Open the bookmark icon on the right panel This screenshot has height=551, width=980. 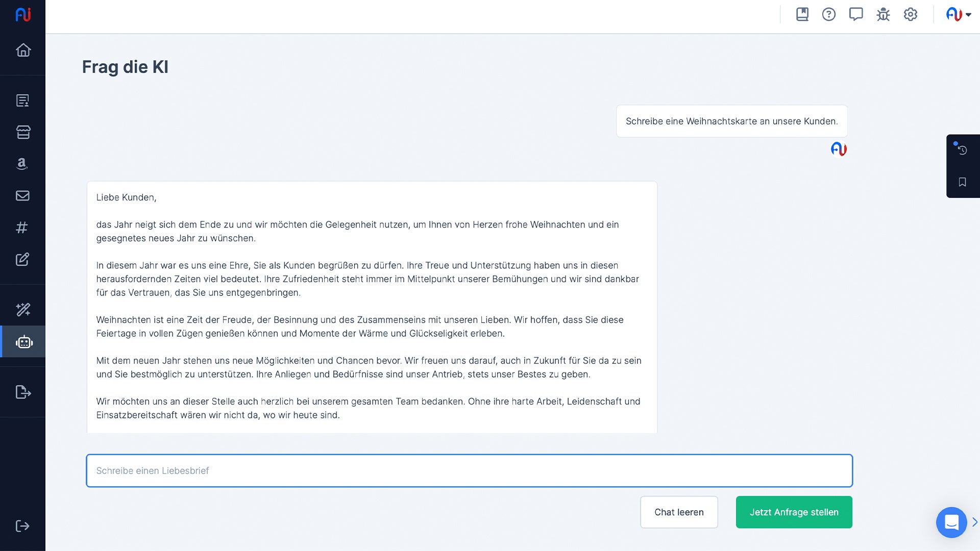pyautogui.click(x=962, y=182)
